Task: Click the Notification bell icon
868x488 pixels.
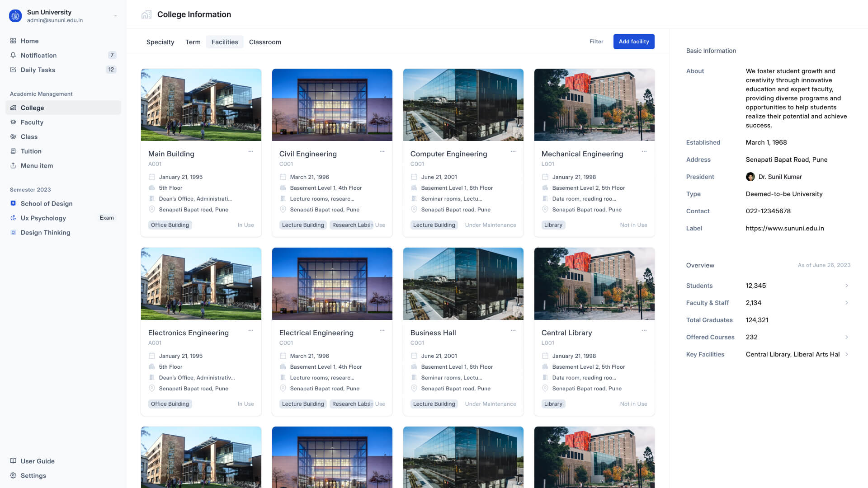Action: point(13,55)
